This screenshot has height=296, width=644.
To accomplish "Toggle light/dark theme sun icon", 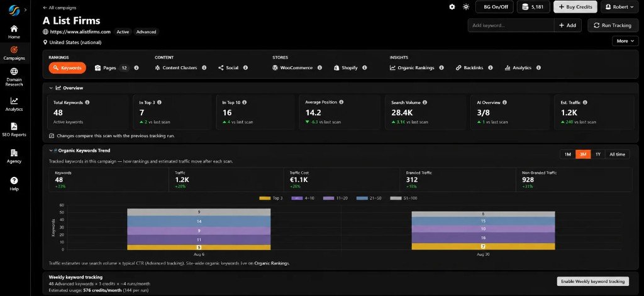I will point(466,7).
